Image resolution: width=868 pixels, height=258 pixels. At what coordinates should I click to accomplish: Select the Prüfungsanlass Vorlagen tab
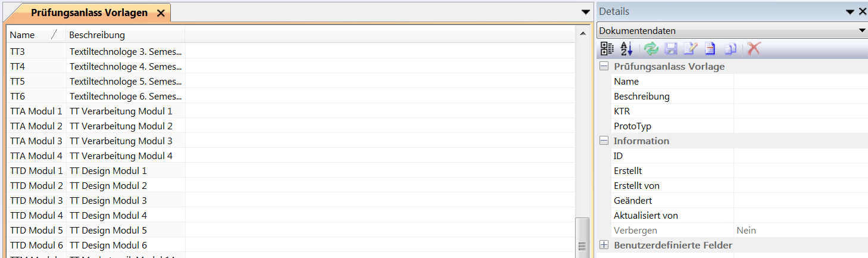pyautogui.click(x=89, y=13)
